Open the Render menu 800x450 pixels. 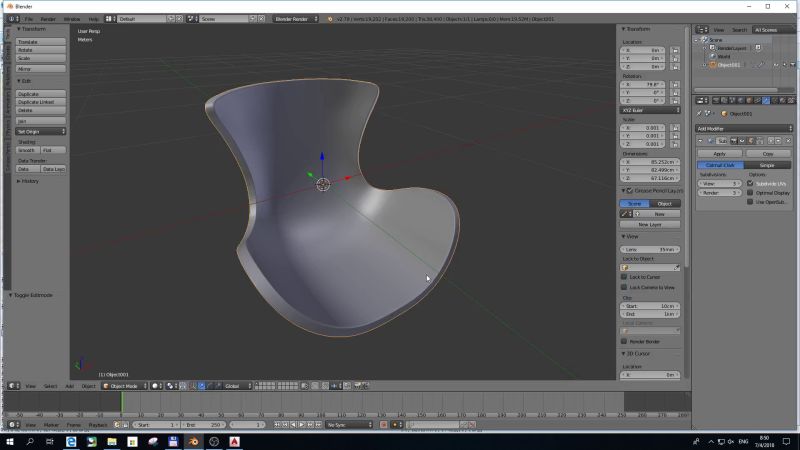pyautogui.click(x=48, y=19)
